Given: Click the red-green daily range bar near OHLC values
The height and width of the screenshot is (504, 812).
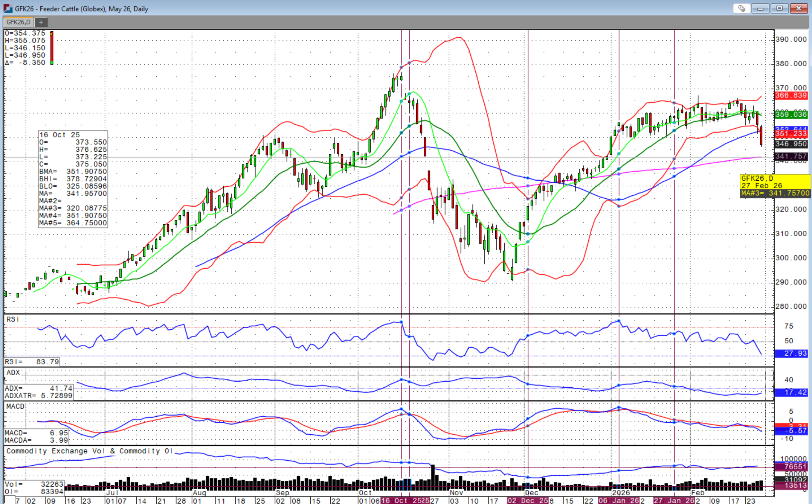Looking at the screenshot, I should click(x=52, y=48).
